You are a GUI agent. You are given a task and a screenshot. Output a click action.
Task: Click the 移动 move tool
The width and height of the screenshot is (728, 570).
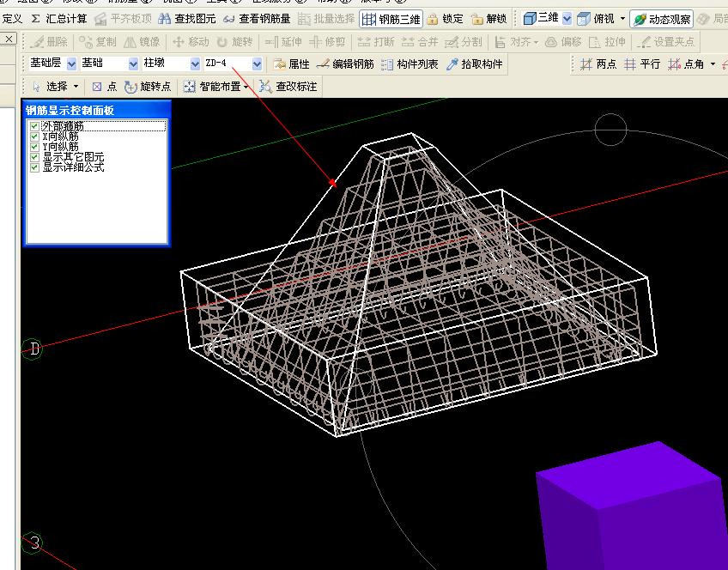tap(191, 42)
